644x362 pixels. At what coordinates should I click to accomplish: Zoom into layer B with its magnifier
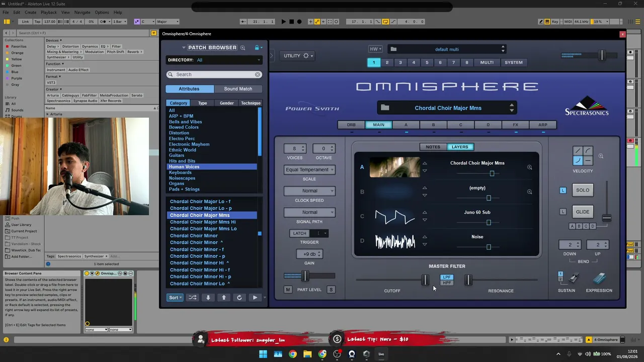tap(529, 192)
